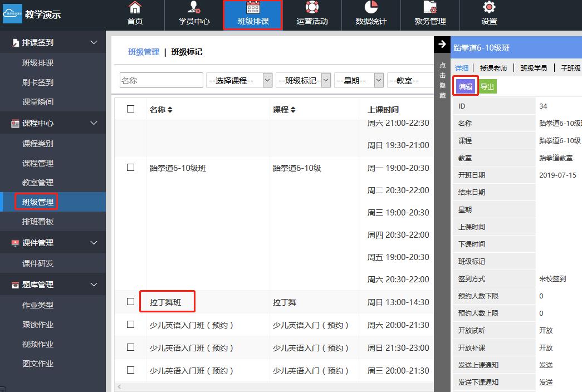Select checkbox for 跆拳道6-10级班 row
The image size is (582, 392).
pos(131,167)
